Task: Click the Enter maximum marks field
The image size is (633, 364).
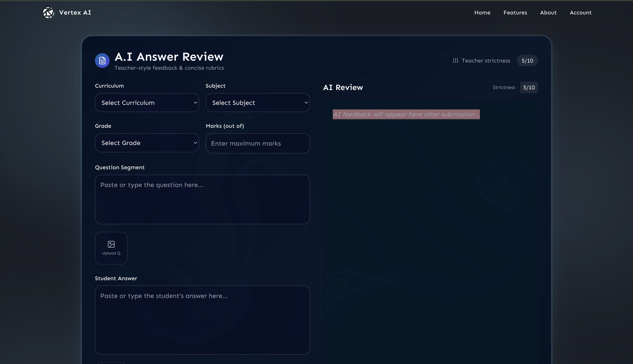Action: (x=258, y=143)
